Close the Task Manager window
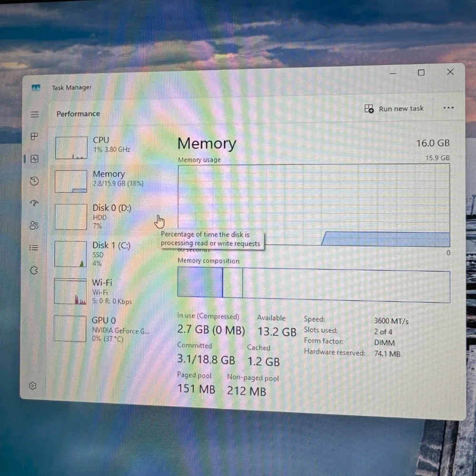 click(x=450, y=72)
